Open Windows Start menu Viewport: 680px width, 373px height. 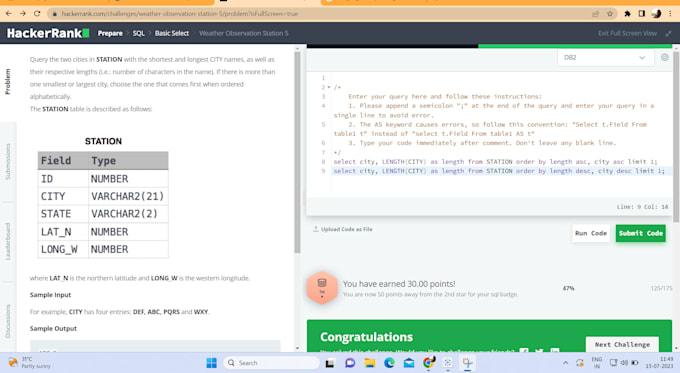pos(212,363)
